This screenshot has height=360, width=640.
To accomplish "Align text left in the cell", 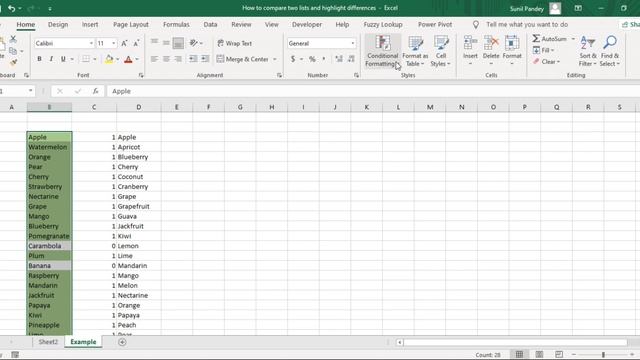I will [154, 59].
